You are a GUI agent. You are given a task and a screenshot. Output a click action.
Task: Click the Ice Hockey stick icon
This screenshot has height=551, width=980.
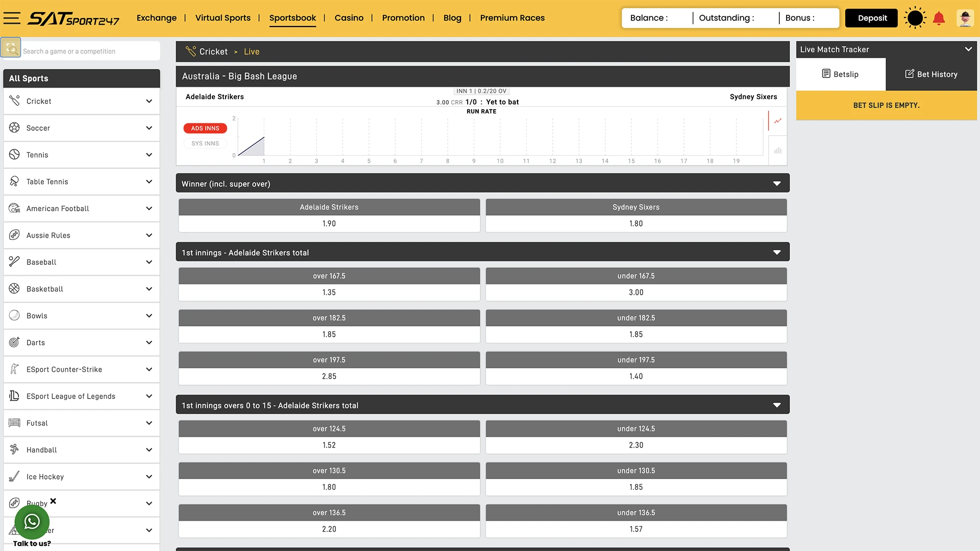(14, 477)
